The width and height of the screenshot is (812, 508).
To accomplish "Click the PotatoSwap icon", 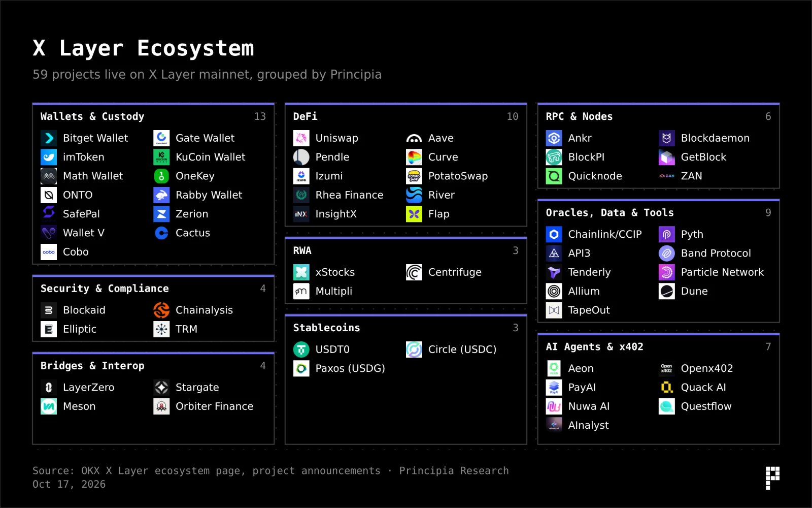I will tap(414, 176).
